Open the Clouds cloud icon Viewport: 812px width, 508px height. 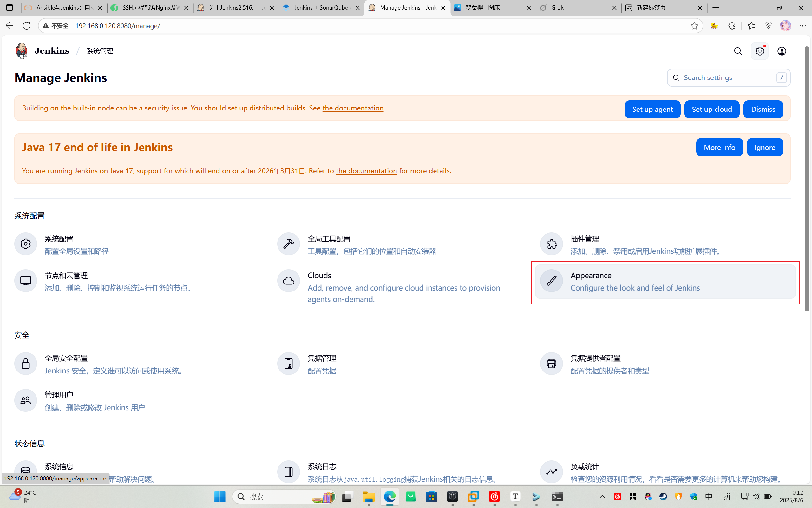(288, 281)
